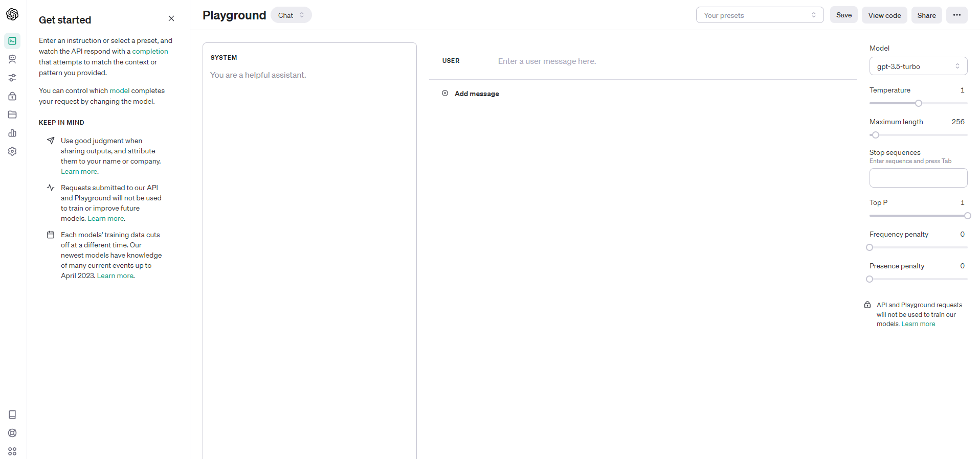Click the activity pulse icon in Keep in mind

click(51, 188)
